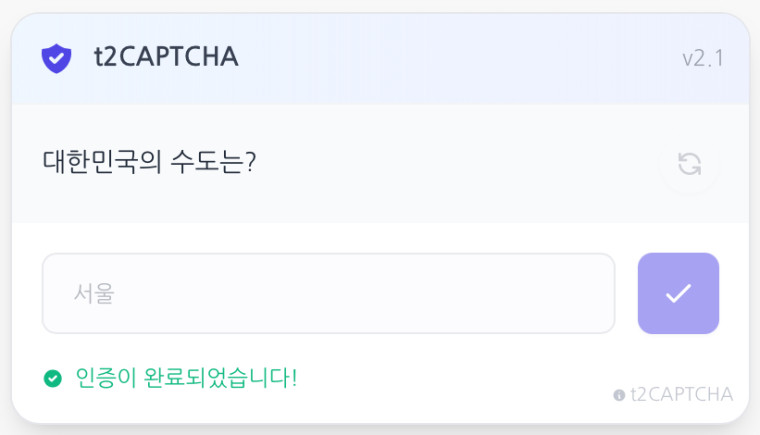Image resolution: width=760 pixels, height=435 pixels.
Task: Focus the answer field showing 서울 placeholder
Action: tap(329, 293)
